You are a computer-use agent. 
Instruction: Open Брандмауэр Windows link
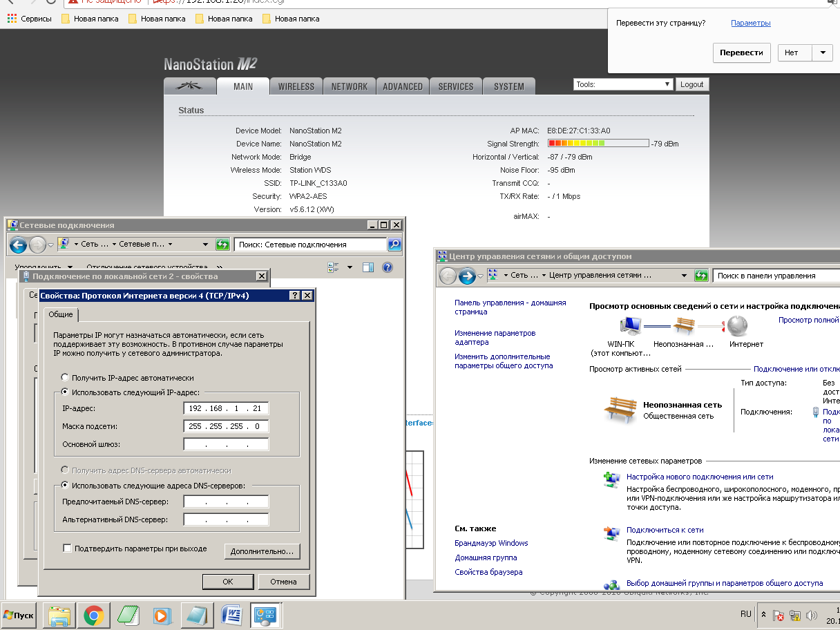tap(491, 543)
